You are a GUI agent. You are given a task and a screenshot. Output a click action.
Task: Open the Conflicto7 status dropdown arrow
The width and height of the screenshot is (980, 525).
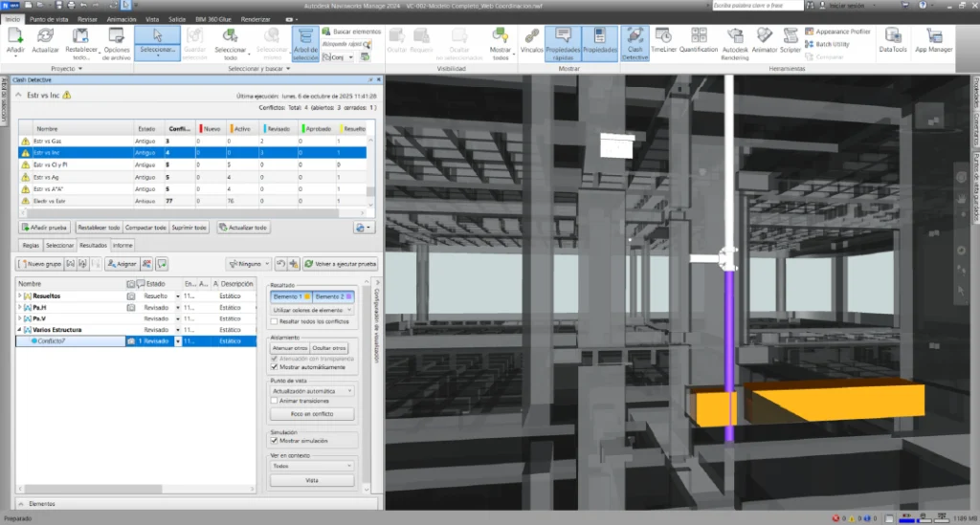coord(177,341)
